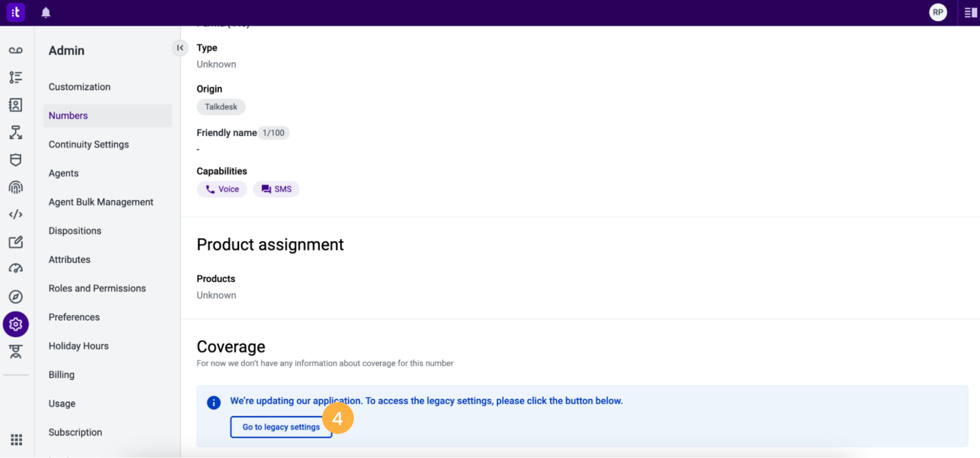Open the compass icon in sidebar
980x458 pixels.
tap(16, 297)
